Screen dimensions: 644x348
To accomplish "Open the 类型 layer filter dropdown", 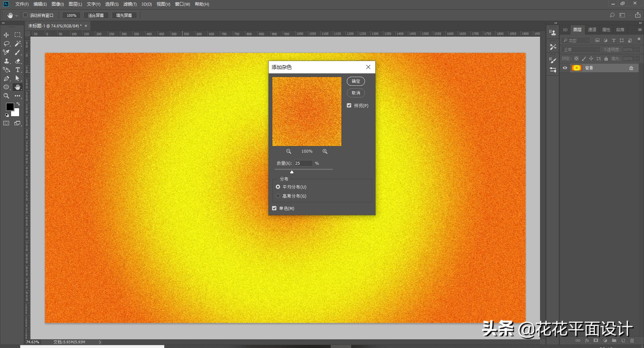I will click(576, 41).
